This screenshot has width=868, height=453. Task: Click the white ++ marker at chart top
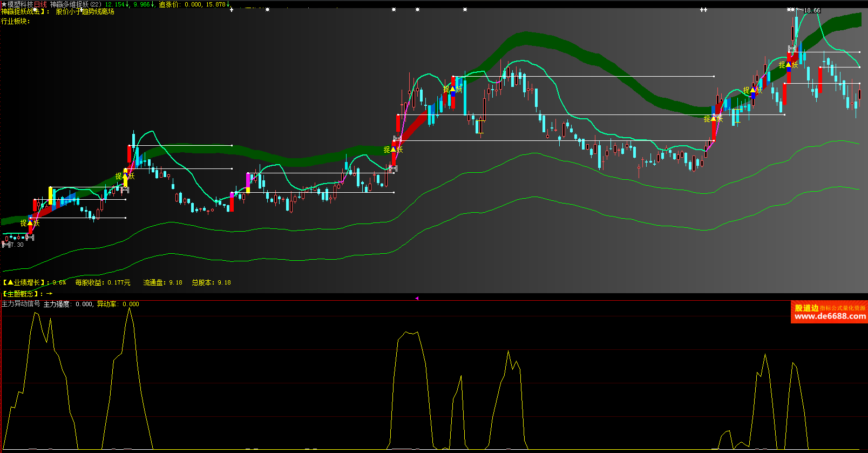point(703,10)
